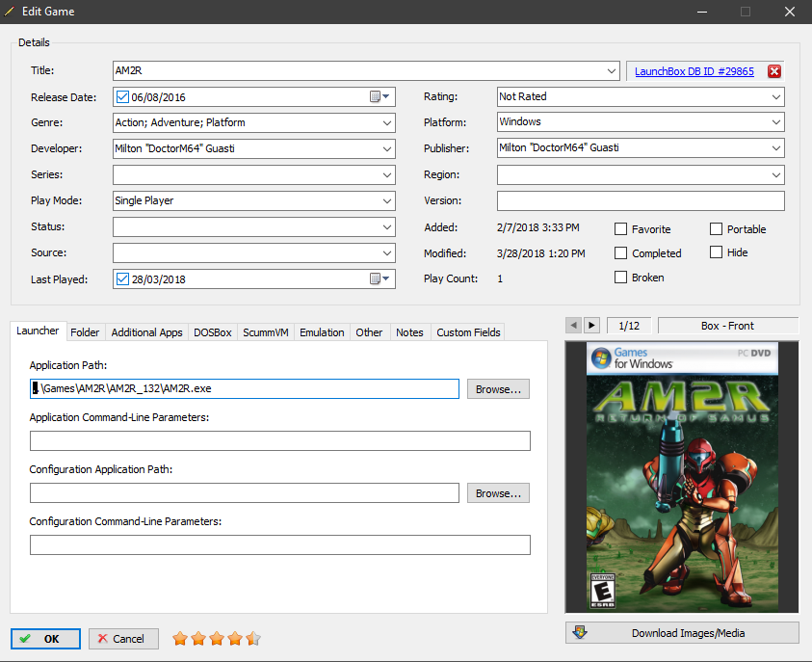Confirm changes with the OK button

[45, 639]
